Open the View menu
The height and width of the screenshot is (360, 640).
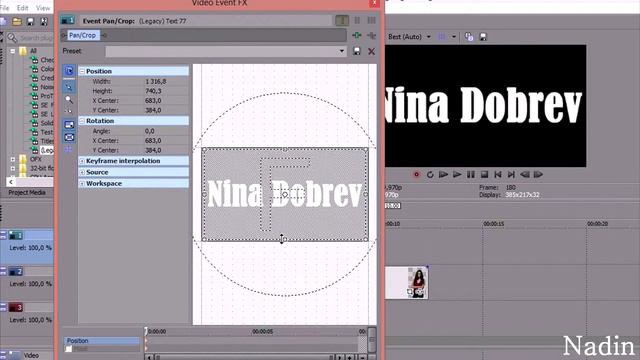pos(43,8)
